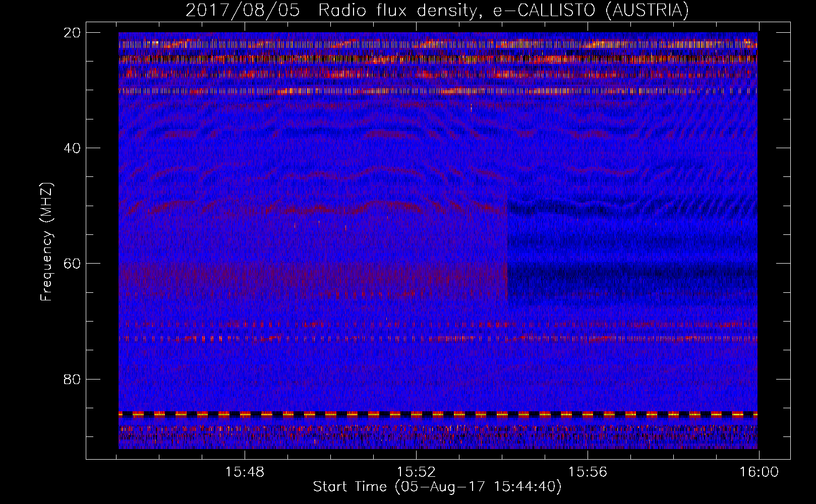Click the frequency tick label '40'

tap(72, 148)
